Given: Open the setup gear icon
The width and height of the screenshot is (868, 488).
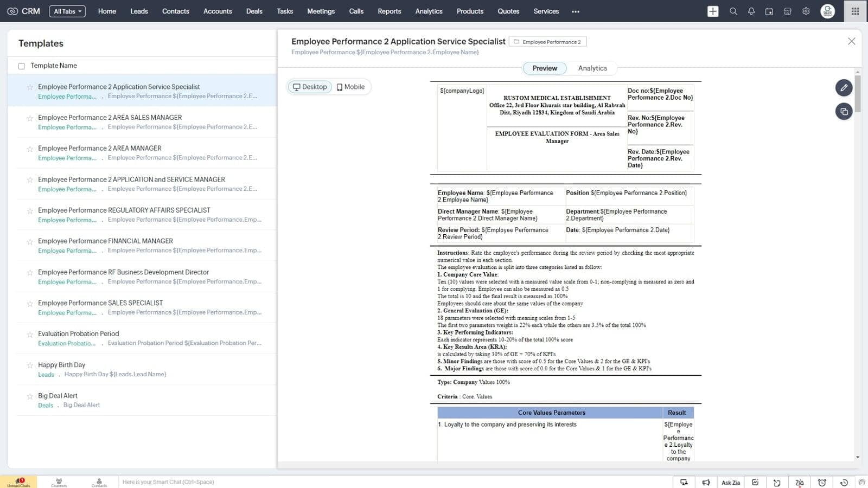Looking at the screenshot, I should pos(806,11).
